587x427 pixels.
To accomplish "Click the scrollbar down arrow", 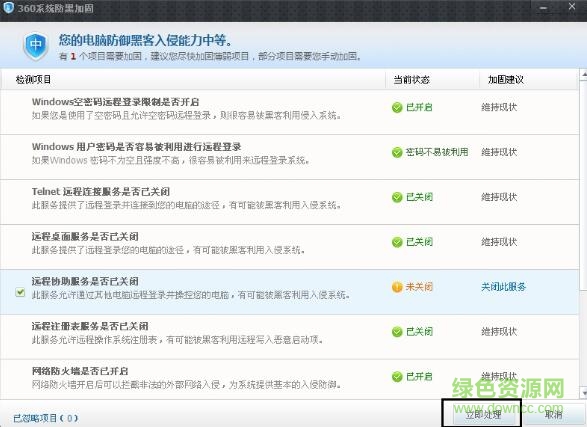I will coord(584,393).
